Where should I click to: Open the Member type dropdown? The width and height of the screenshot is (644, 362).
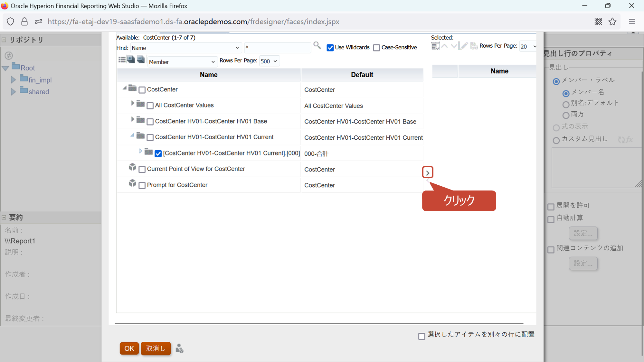coord(182,62)
